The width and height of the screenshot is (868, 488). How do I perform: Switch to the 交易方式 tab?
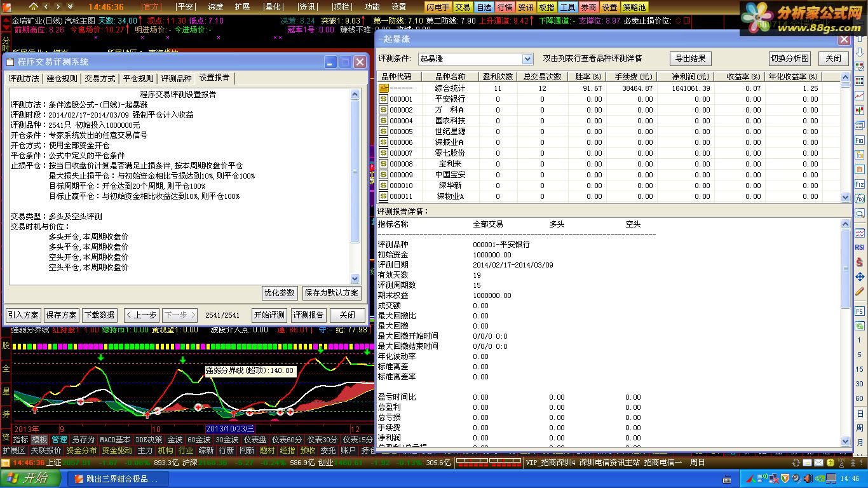[100, 78]
